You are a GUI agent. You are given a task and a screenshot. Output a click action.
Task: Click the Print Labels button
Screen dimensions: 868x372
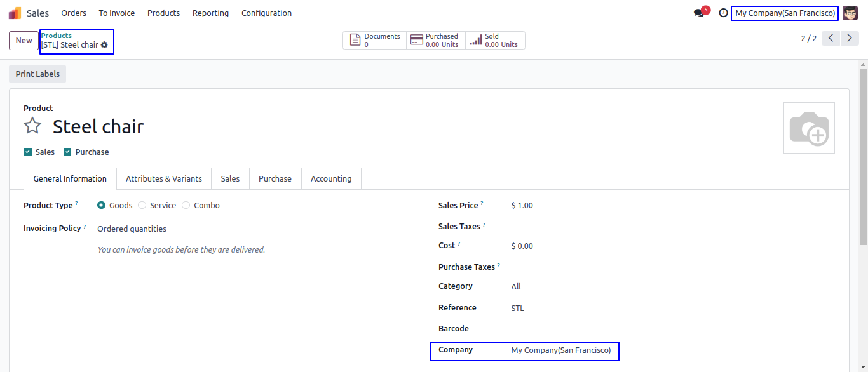tap(37, 74)
